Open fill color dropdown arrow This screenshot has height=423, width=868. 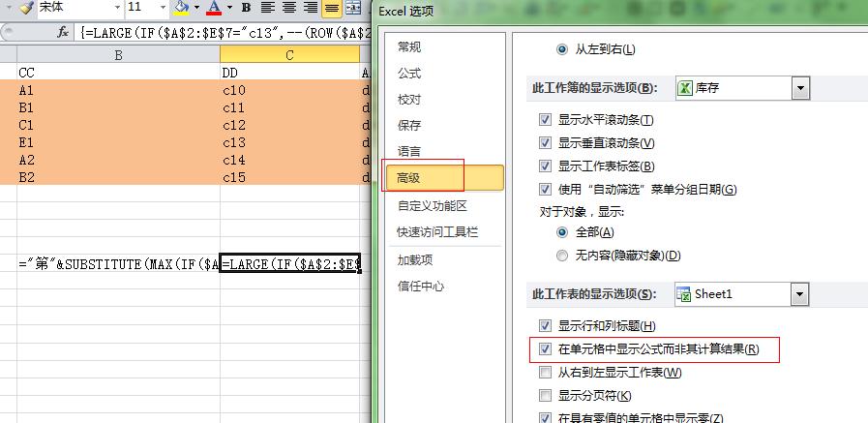197,7
